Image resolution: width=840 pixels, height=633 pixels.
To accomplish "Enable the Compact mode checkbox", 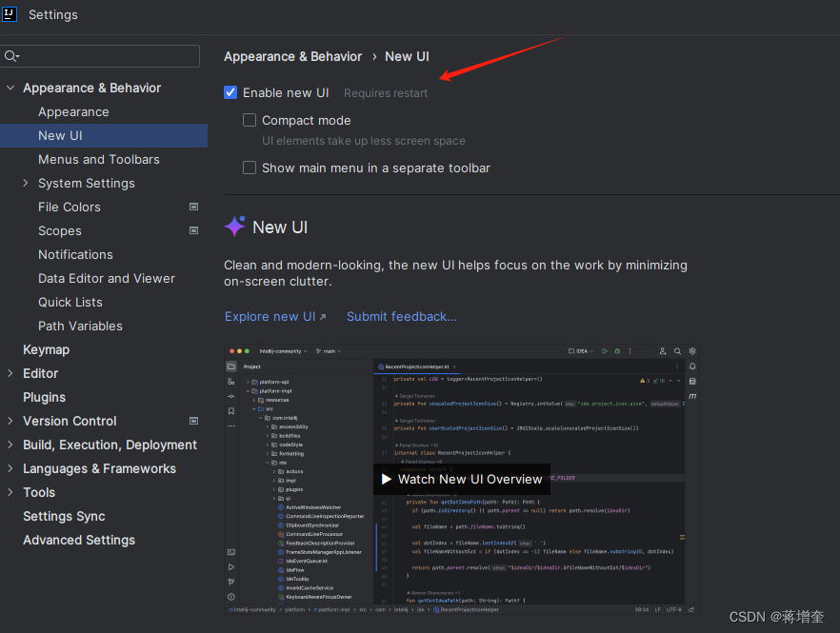I will 250,120.
